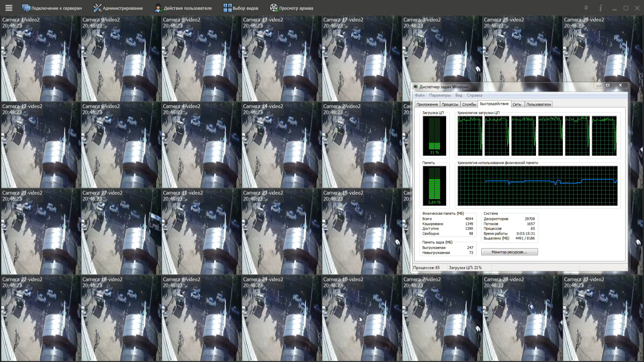Toggle the pin icon in title bar
Screen dimensions: 644x362
tap(586, 8)
